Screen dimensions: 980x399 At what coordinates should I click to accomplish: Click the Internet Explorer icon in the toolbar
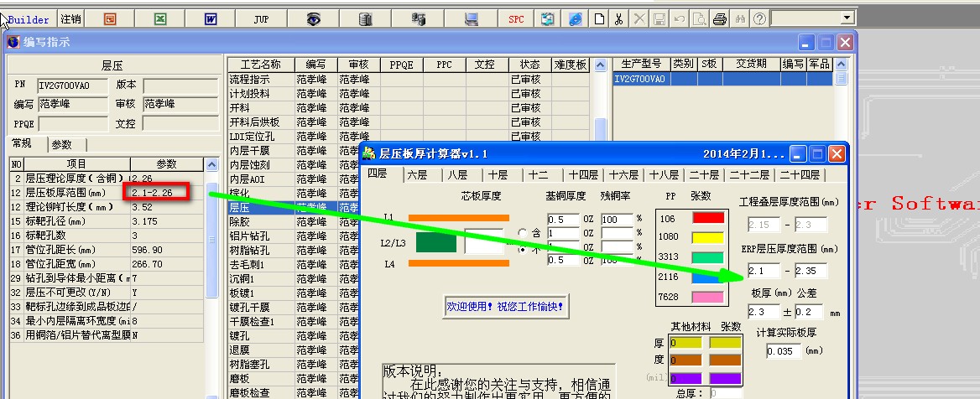click(576, 19)
